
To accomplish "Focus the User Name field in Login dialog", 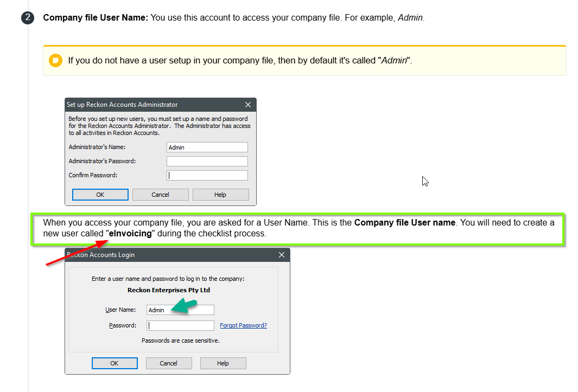I will pyautogui.click(x=180, y=310).
